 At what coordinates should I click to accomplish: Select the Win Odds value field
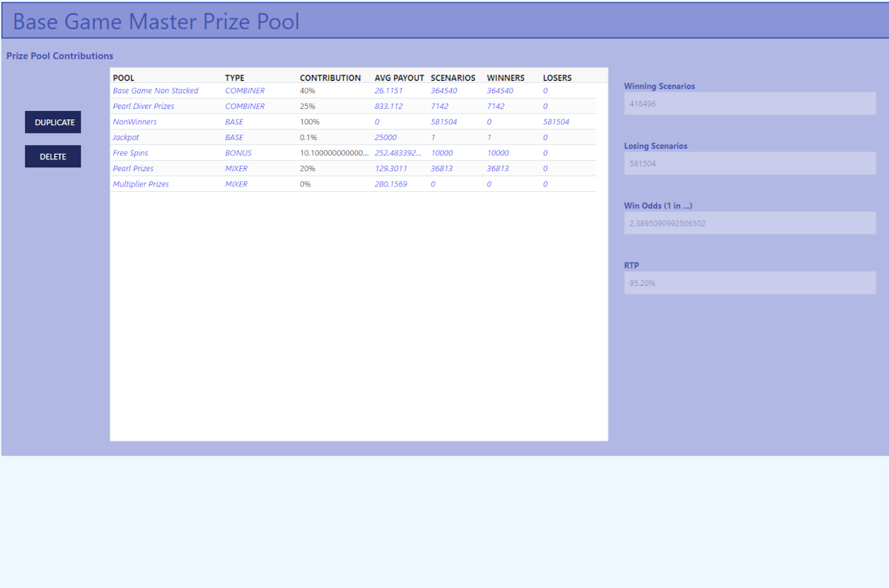click(x=750, y=223)
